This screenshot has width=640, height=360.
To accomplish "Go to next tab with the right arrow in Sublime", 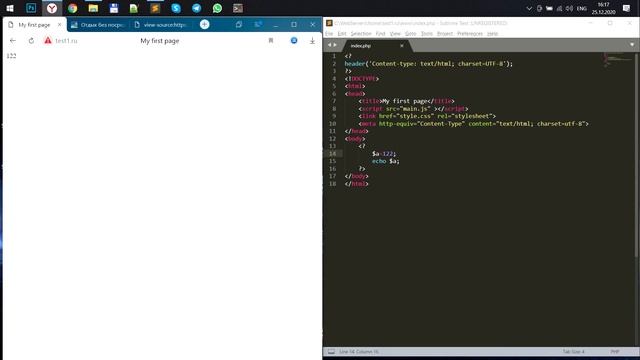I will pos(335,45).
